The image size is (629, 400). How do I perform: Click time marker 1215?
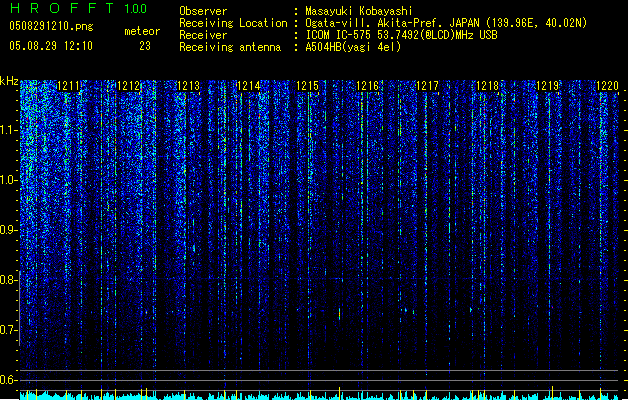[308, 86]
